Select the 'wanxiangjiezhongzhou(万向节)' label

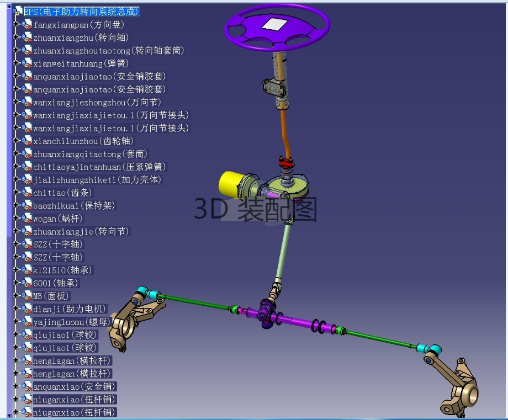97,102
